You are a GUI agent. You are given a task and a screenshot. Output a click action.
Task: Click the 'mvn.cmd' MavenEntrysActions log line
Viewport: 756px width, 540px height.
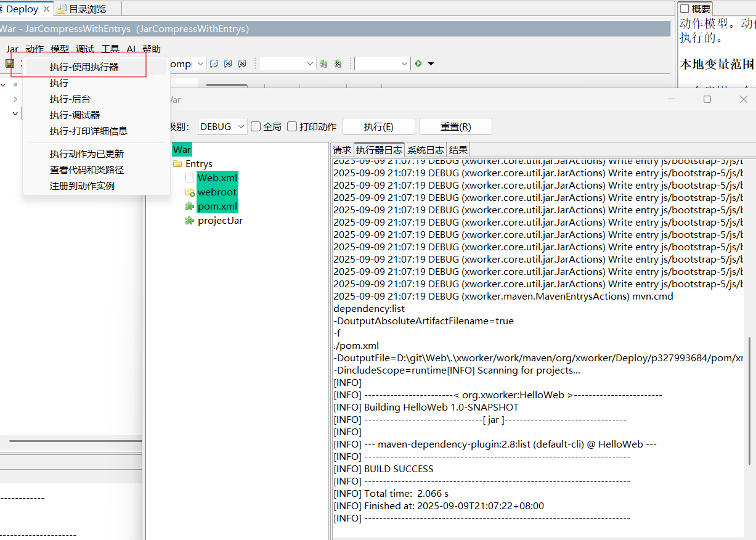pos(503,297)
